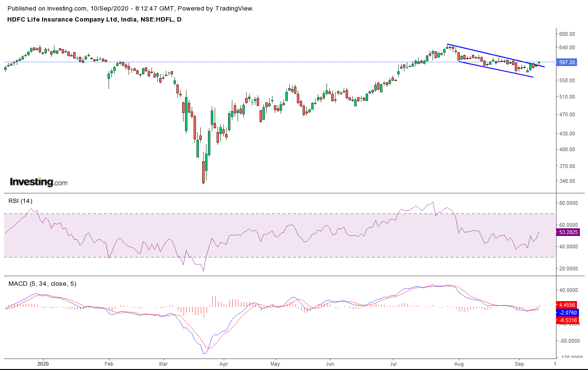Click the 370.00 price axis label
The height and width of the screenshot is (370, 588).
(566, 166)
